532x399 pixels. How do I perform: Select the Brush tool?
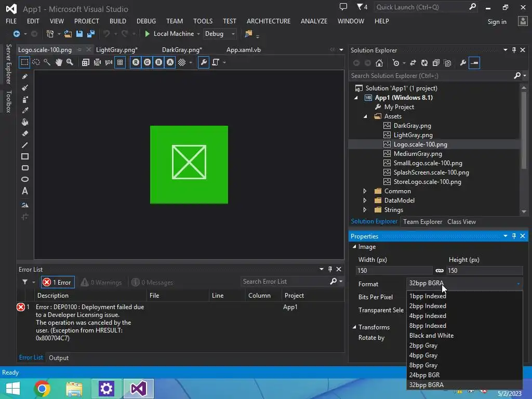(25, 88)
